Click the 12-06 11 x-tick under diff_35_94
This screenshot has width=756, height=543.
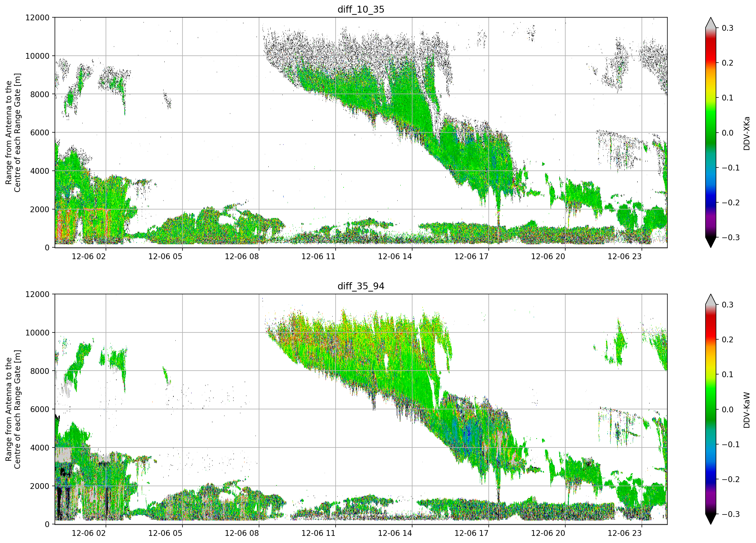[318, 533]
